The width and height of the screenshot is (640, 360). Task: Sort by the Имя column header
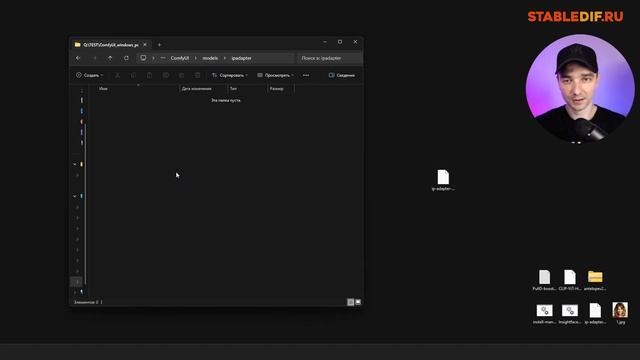tap(138, 89)
